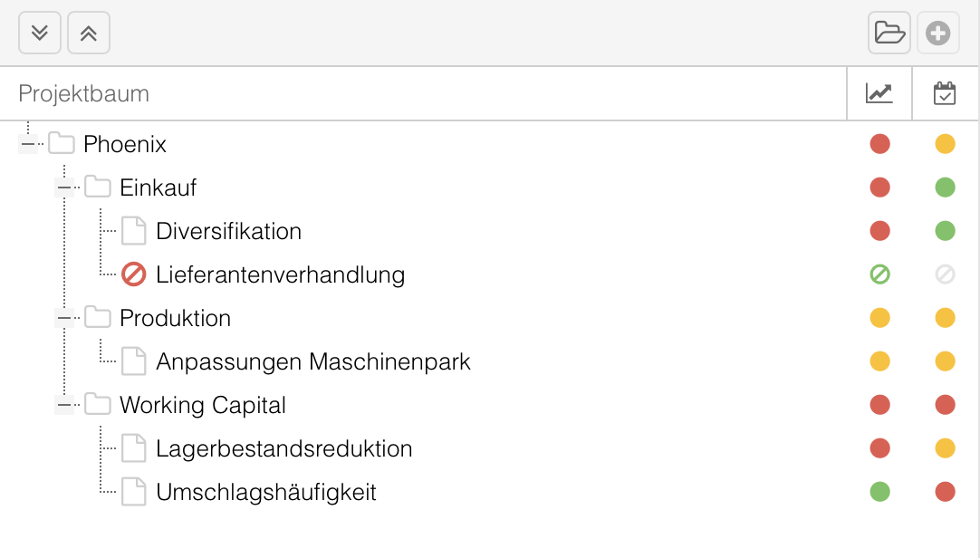Image resolution: width=980 pixels, height=558 pixels.
Task: Click the expand all double-chevron down button
Action: coord(39,33)
